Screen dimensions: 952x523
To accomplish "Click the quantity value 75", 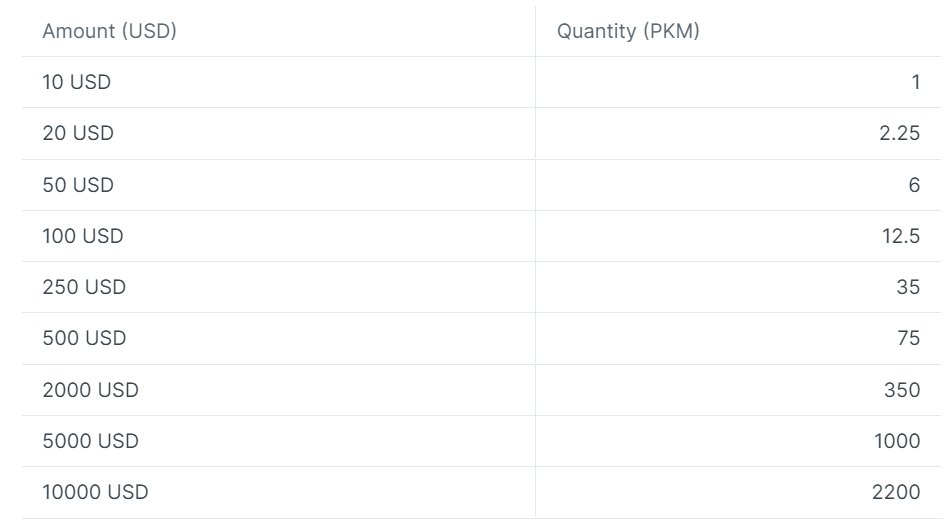I will 909,338.
